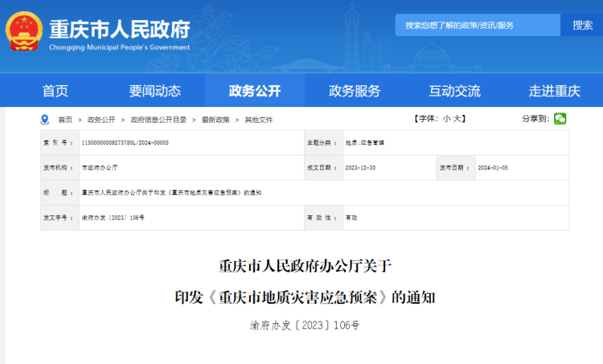
Task: Open 政府信息公开目录 breadcrumb link
Action: pos(158,120)
